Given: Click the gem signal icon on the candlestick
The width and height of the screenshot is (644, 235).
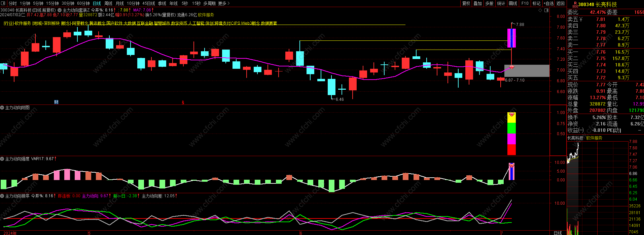Looking at the screenshot, I should click(511, 67).
